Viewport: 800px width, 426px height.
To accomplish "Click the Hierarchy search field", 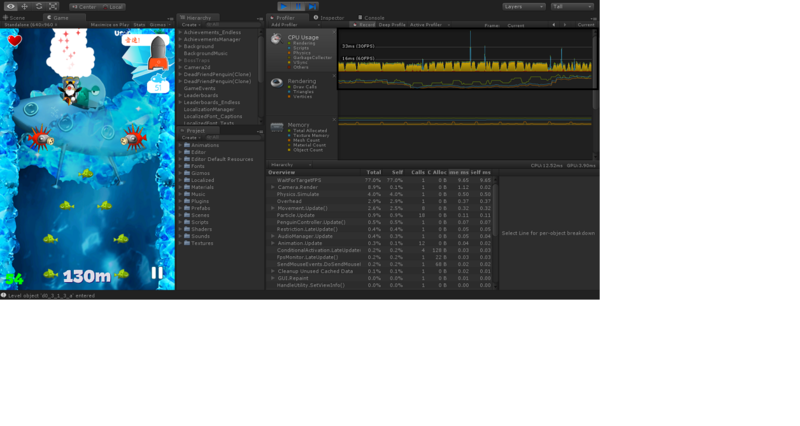I will pos(234,24).
